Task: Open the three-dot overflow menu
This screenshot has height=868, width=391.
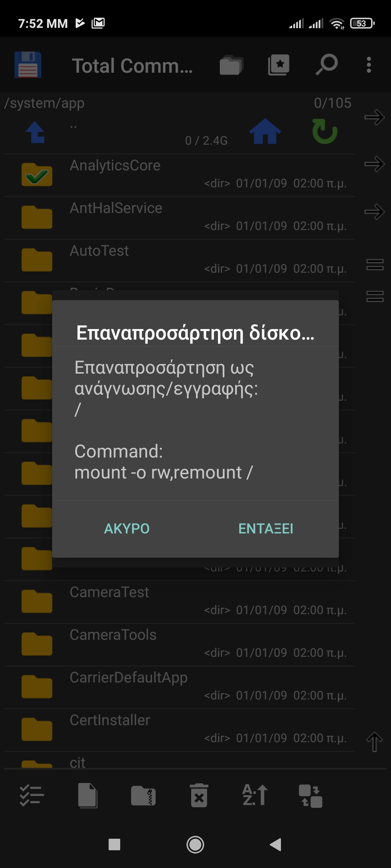Action: [369, 65]
